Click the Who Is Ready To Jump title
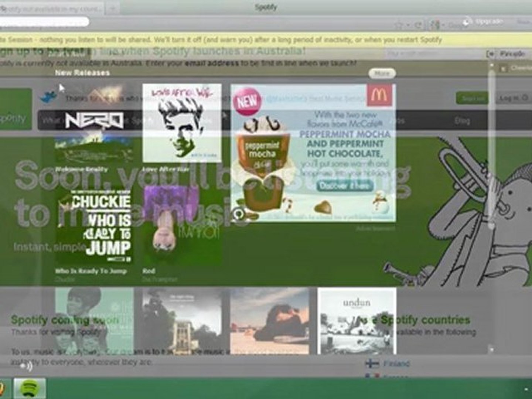 [x=91, y=271]
